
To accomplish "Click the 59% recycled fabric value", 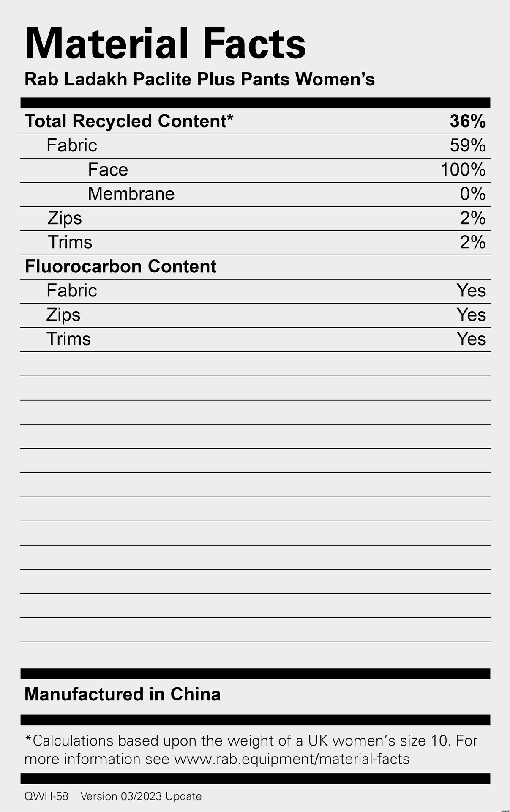I will pos(468,145).
